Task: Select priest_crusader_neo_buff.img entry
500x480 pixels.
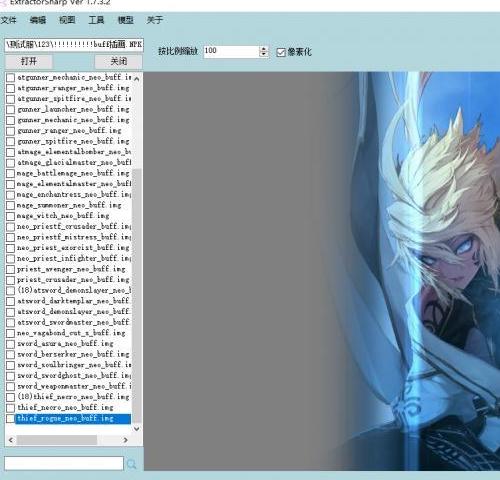Action: 73,280
